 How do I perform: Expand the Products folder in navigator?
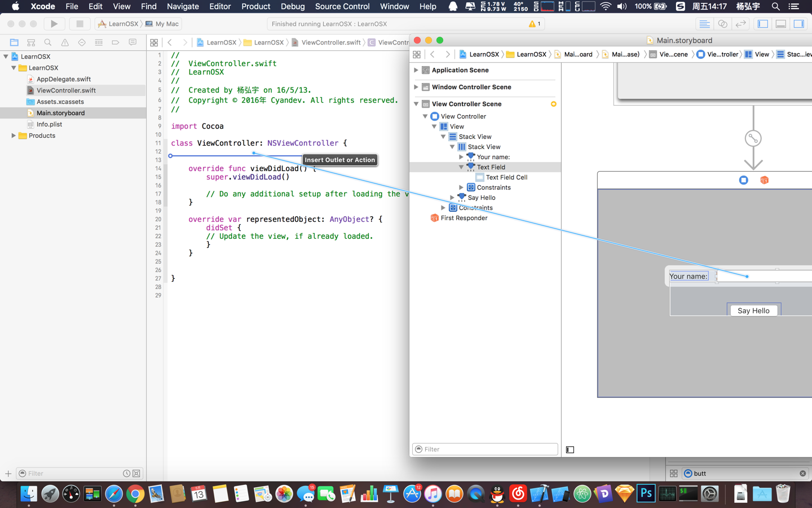click(x=14, y=135)
